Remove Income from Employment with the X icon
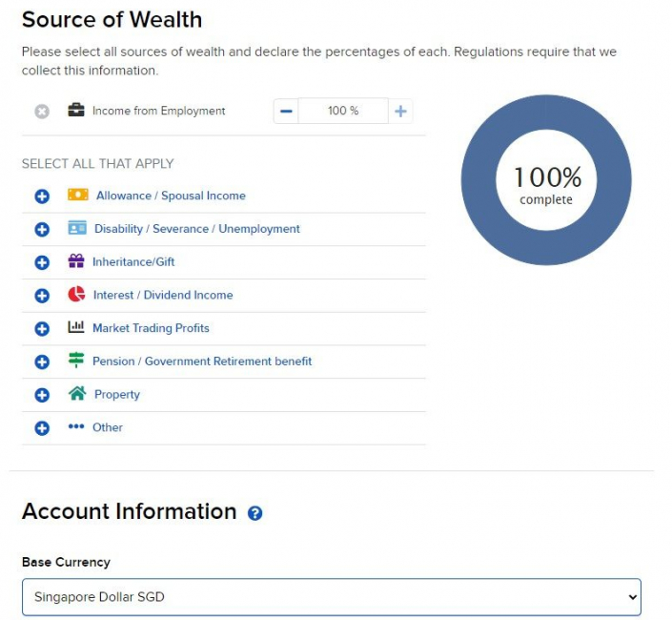 coord(42,112)
